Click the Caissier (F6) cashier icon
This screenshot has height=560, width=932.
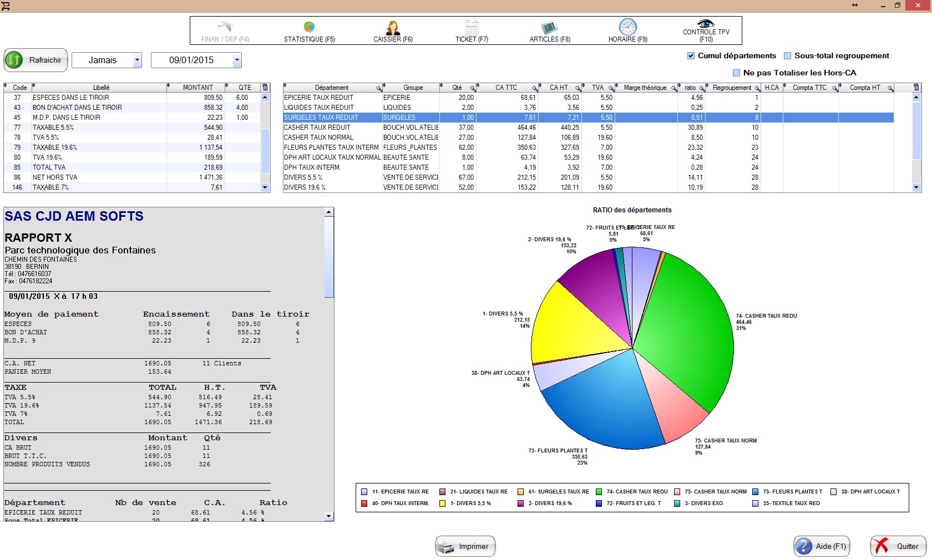pyautogui.click(x=393, y=28)
